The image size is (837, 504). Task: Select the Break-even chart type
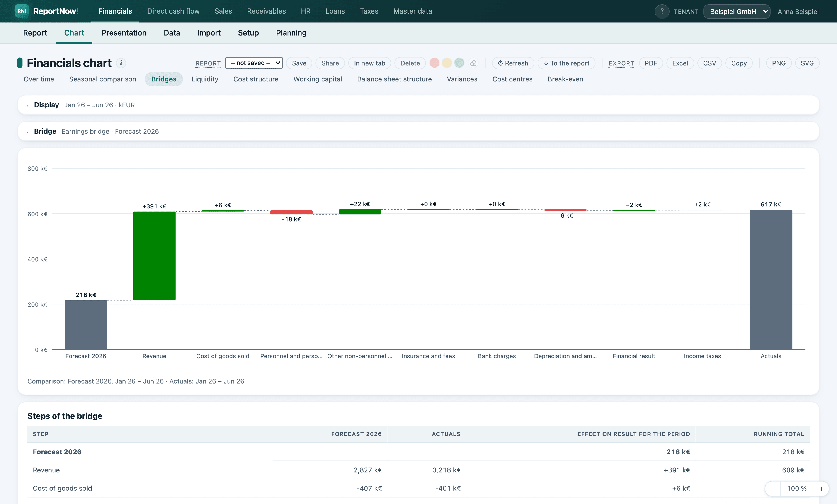point(565,79)
